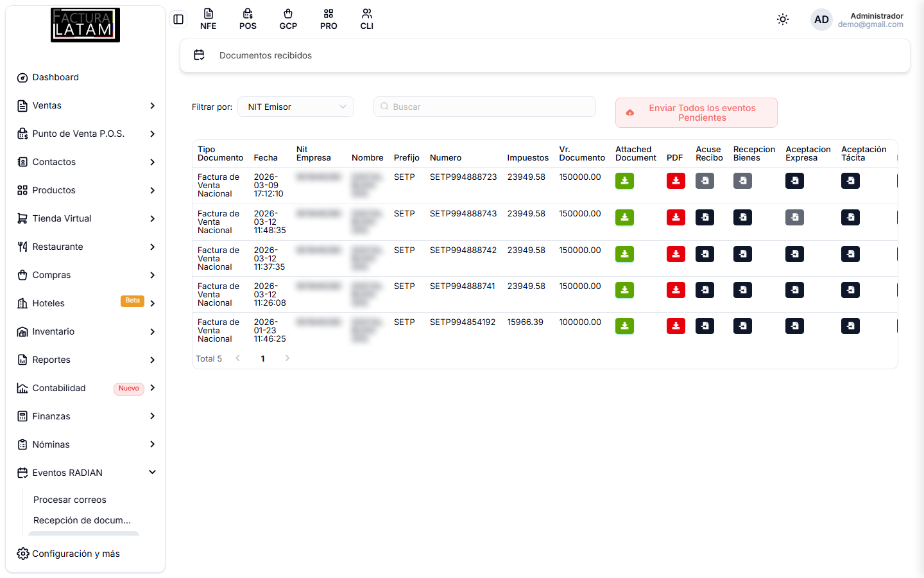Expand the Contactos menu
This screenshot has width=924, height=578.
point(86,162)
